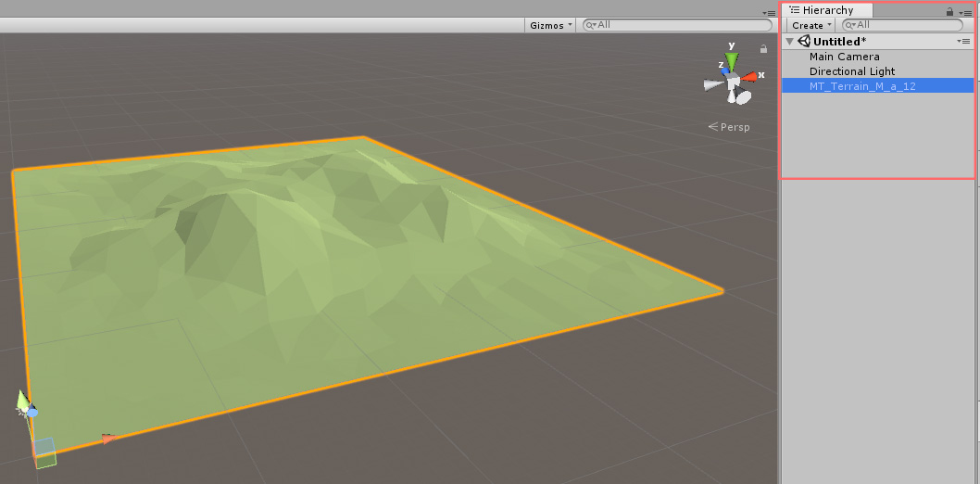Click the red X axis cone

(x=748, y=77)
